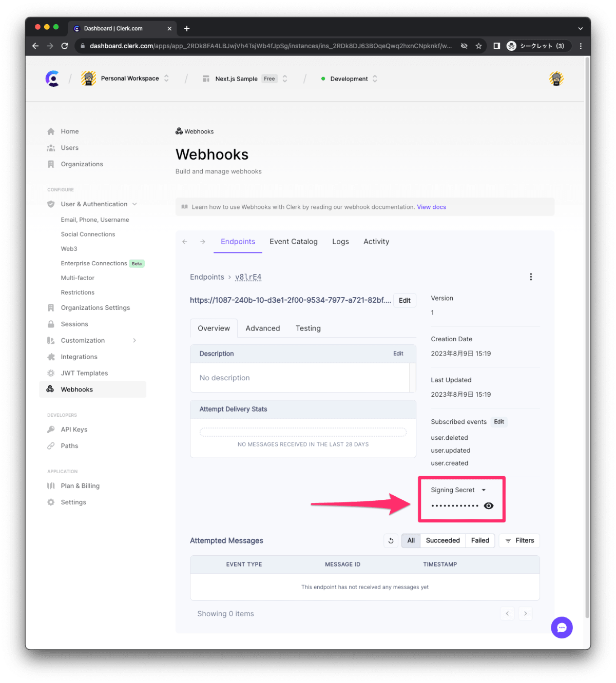Reveal signing secret with eye icon
Viewport: 616px width, 683px height.
click(489, 505)
